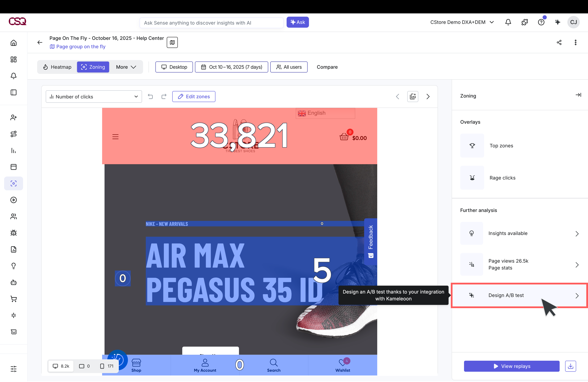This screenshot has height=382, width=588.
Task: Click My Account in the page's bottom nav
Action: click(205, 366)
